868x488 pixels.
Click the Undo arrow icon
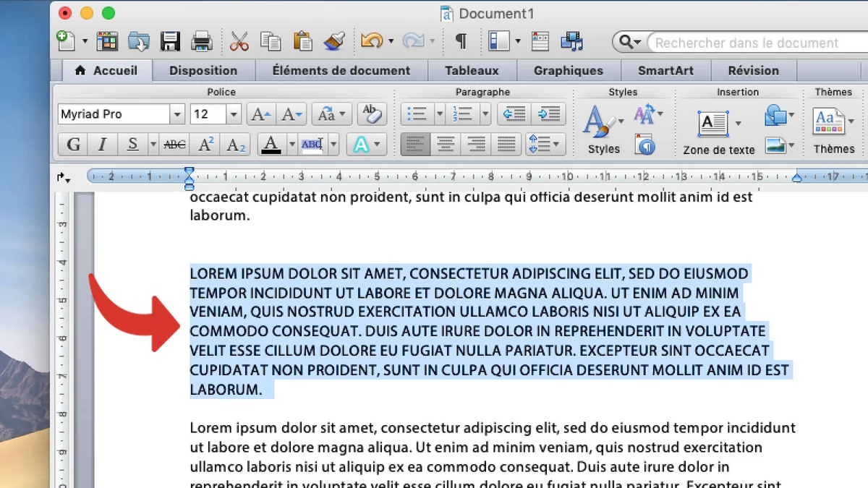tap(371, 41)
